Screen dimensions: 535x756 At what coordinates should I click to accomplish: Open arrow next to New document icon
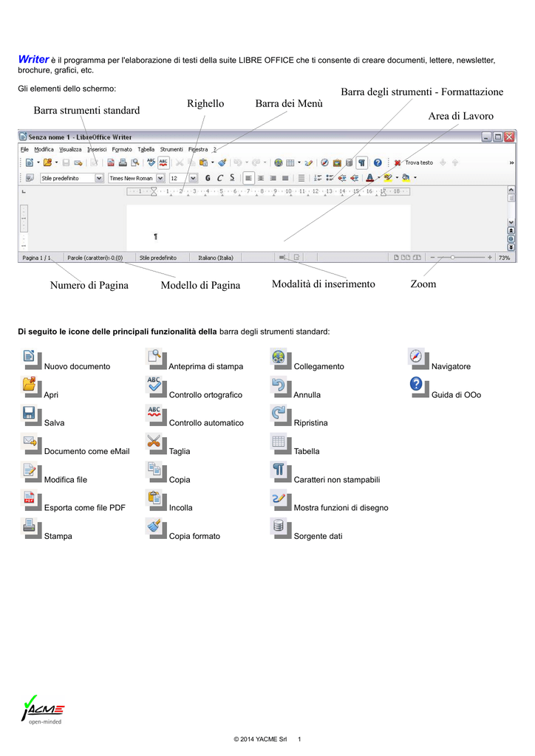[x=38, y=162]
